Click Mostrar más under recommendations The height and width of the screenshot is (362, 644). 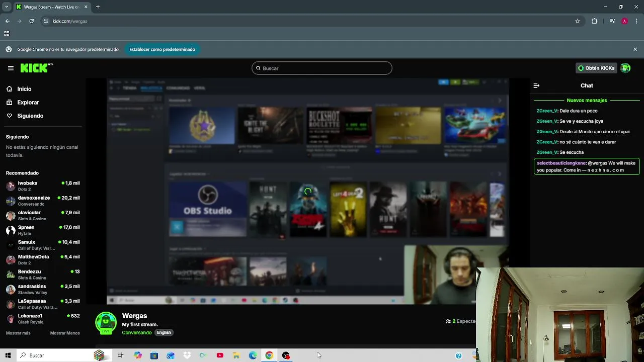18,333
